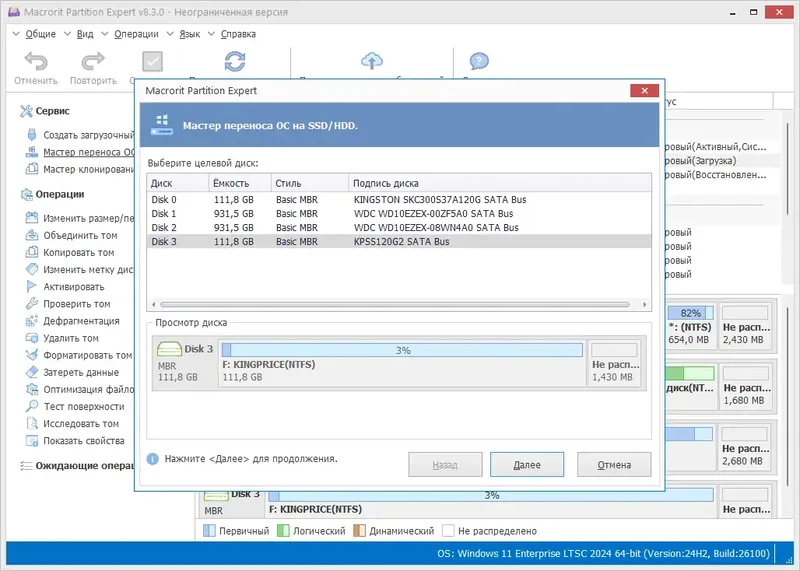Click the Копировать том icon
This screenshot has width=800, height=571.
(x=32, y=252)
